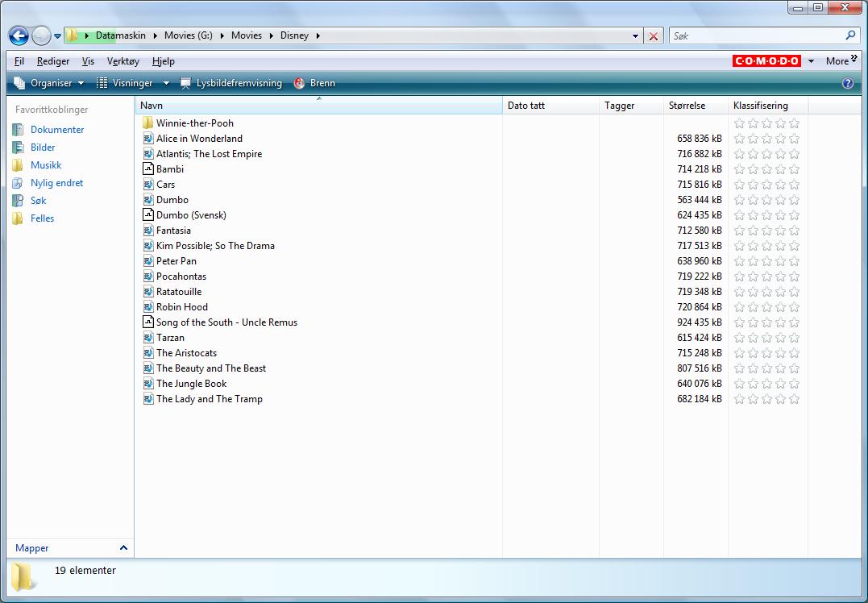This screenshot has height=603, width=868.
Task: Open the Dokumenter favorite link
Action: point(57,130)
